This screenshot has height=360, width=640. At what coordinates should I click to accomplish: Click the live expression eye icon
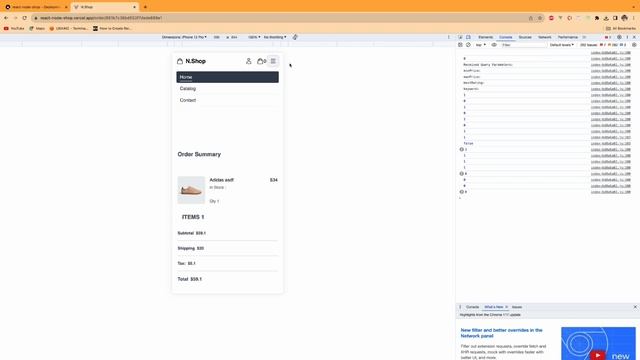[494, 45]
